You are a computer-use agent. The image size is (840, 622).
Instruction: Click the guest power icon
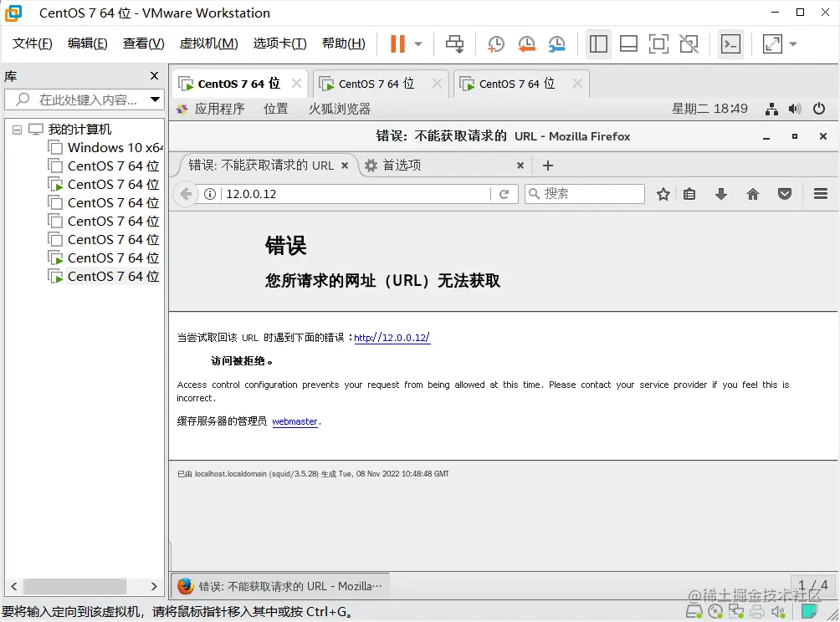click(818, 110)
